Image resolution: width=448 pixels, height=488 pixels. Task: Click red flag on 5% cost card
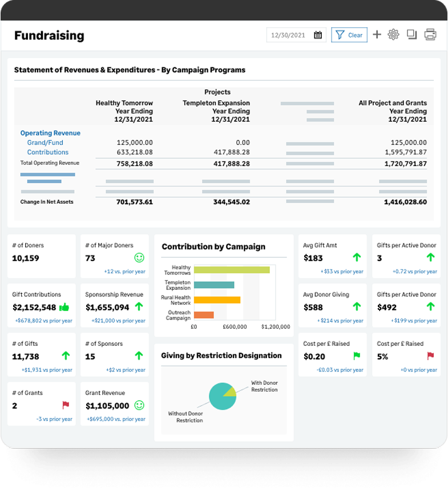point(430,356)
